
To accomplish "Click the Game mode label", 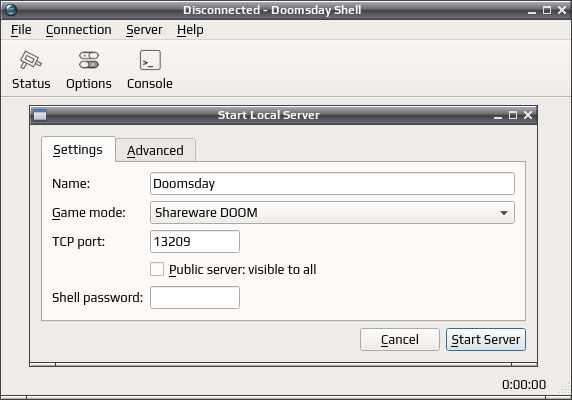I will coord(89,213).
